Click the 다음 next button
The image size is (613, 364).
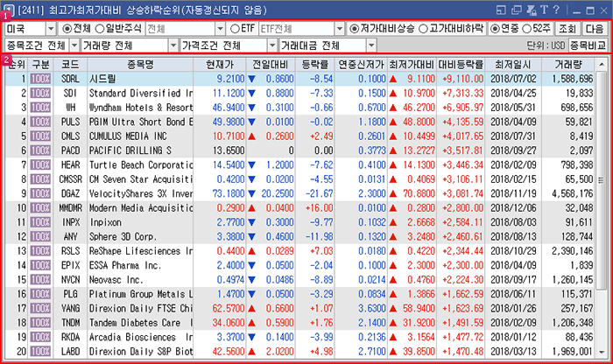[595, 29]
